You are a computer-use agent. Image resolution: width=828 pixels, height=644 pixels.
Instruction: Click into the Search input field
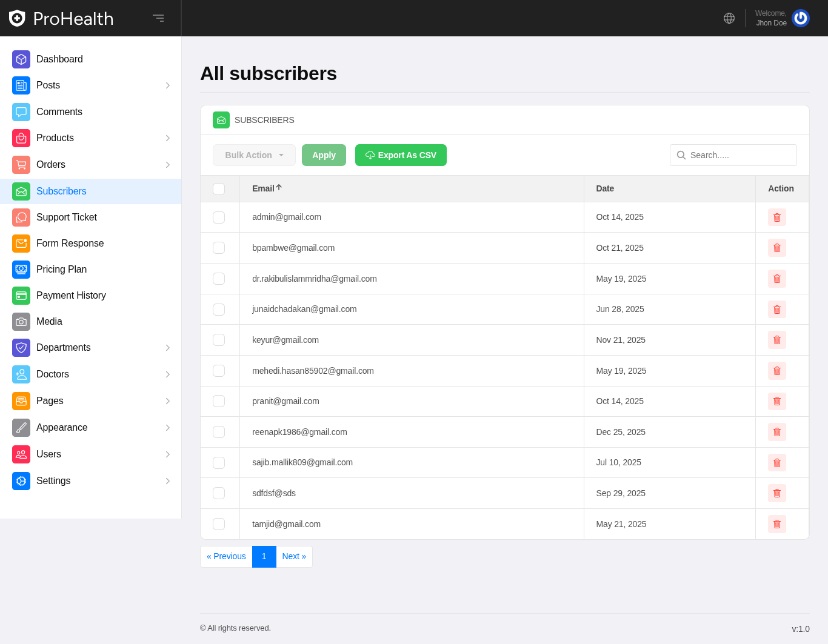740,155
